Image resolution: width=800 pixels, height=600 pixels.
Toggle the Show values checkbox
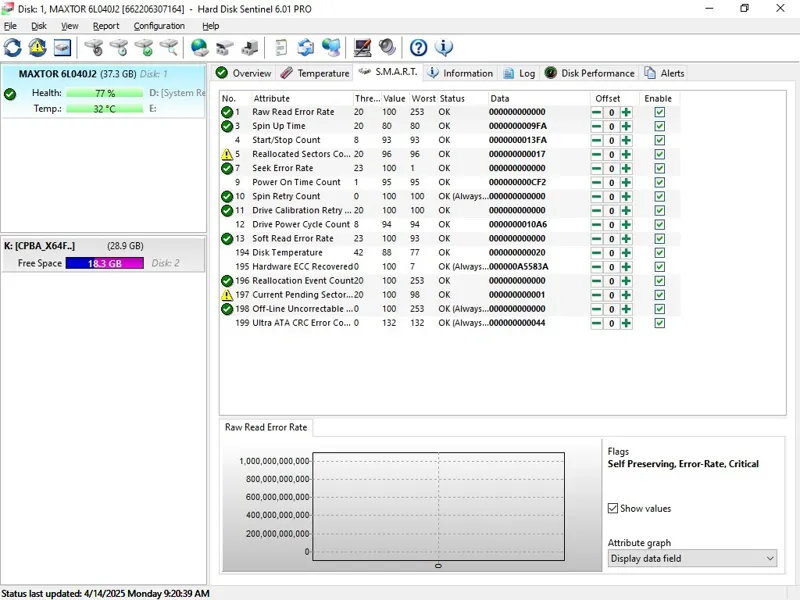613,508
